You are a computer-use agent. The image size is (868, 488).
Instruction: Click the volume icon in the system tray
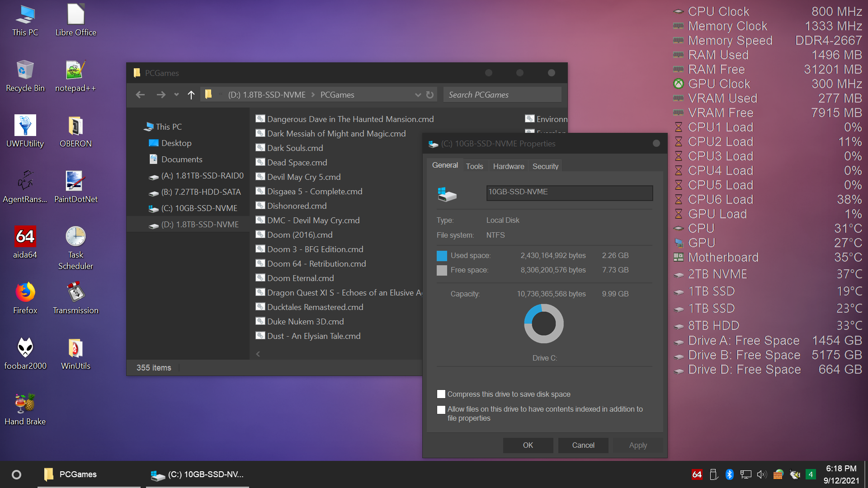(762, 474)
